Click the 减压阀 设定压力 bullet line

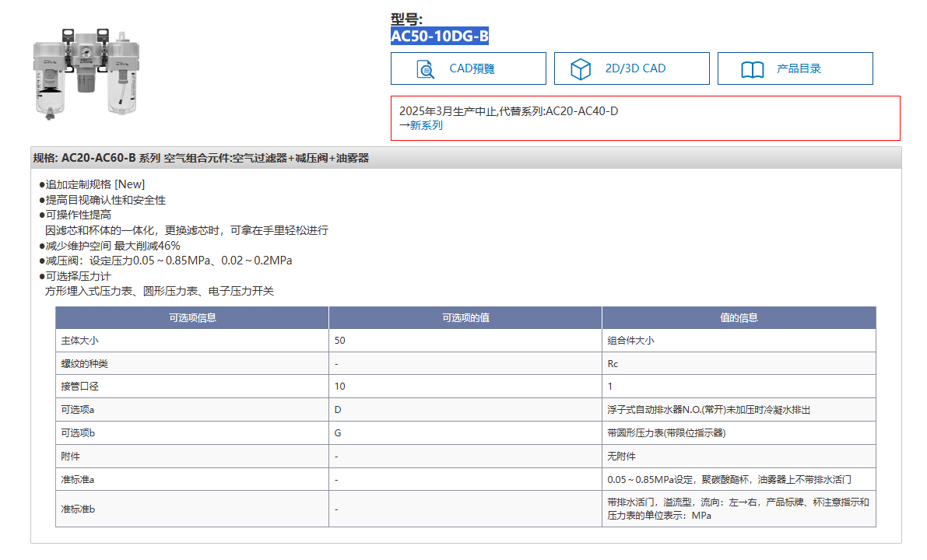tap(166, 261)
